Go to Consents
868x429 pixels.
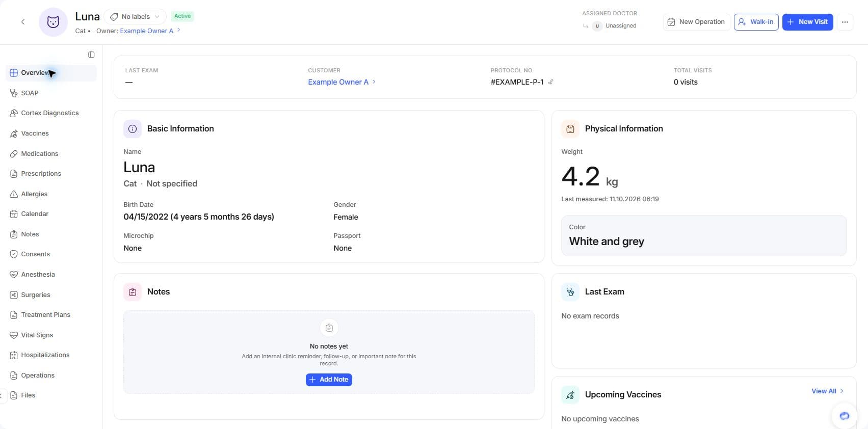[x=51, y=254]
